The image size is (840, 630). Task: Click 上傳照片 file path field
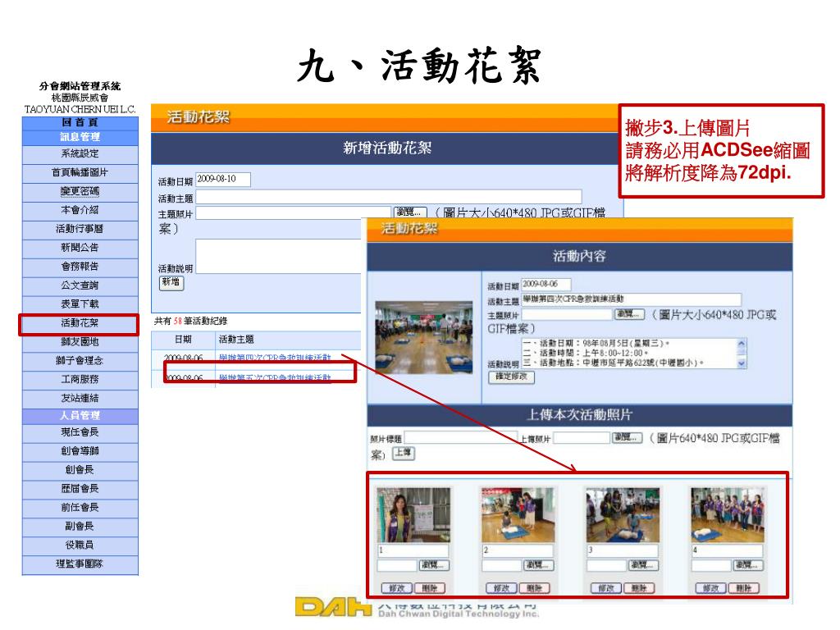point(582,438)
